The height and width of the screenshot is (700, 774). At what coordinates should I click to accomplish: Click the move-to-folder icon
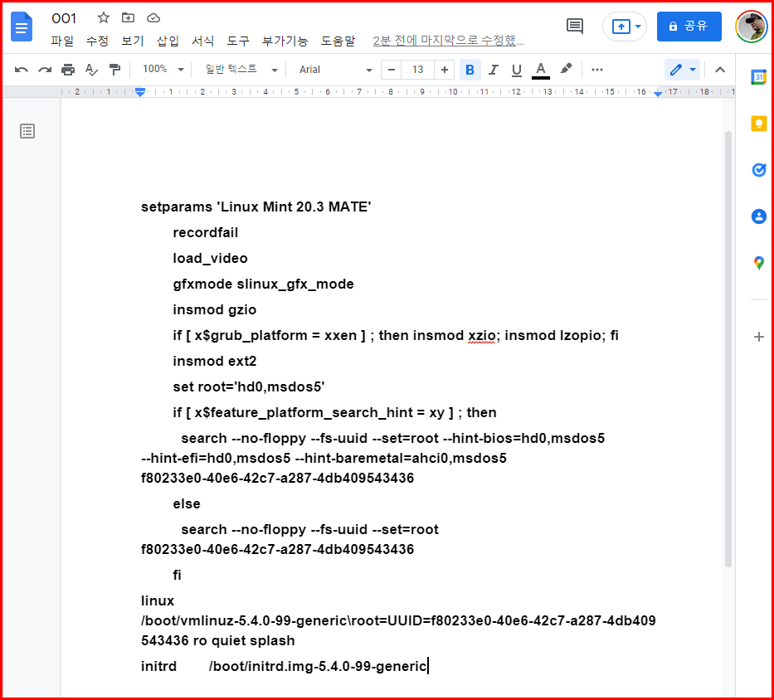click(x=128, y=17)
